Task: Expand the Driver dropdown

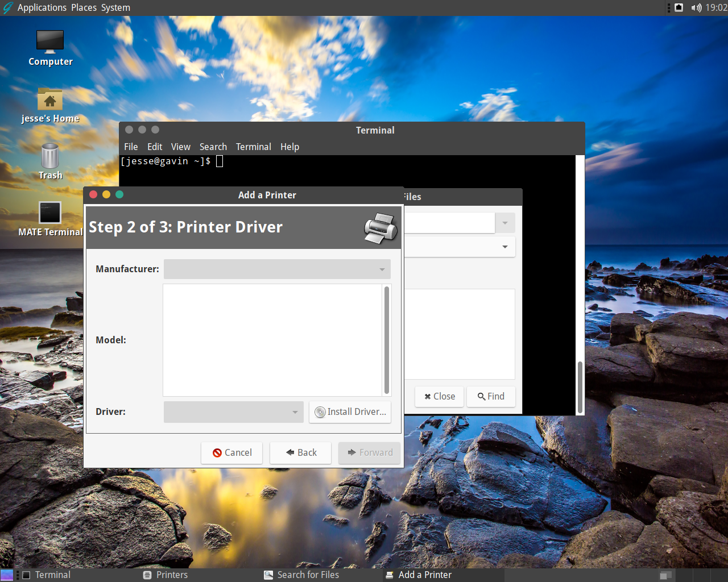Action: [x=233, y=412]
